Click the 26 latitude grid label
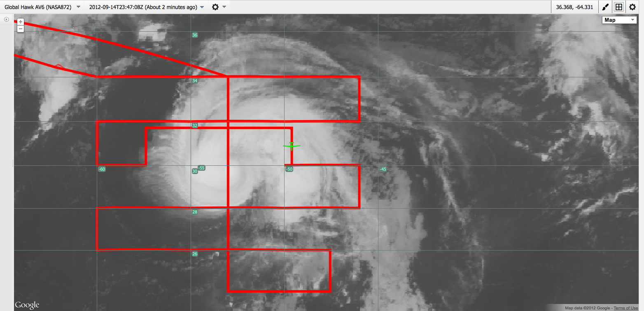The height and width of the screenshot is (311, 644). [x=195, y=254]
